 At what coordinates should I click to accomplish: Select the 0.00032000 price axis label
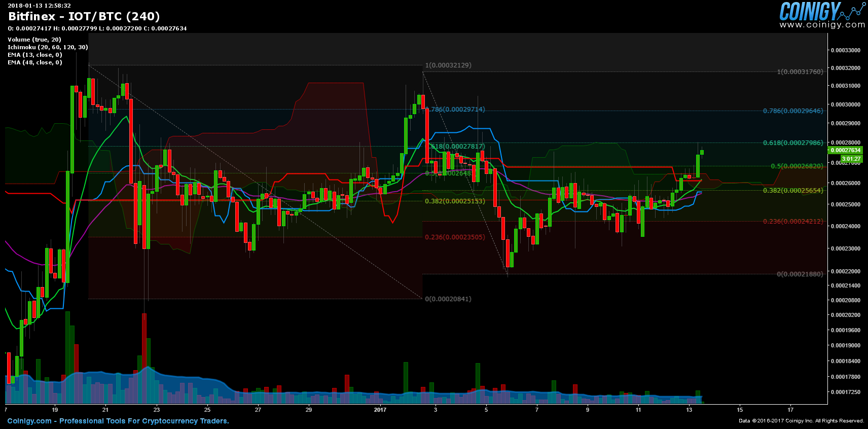846,68
